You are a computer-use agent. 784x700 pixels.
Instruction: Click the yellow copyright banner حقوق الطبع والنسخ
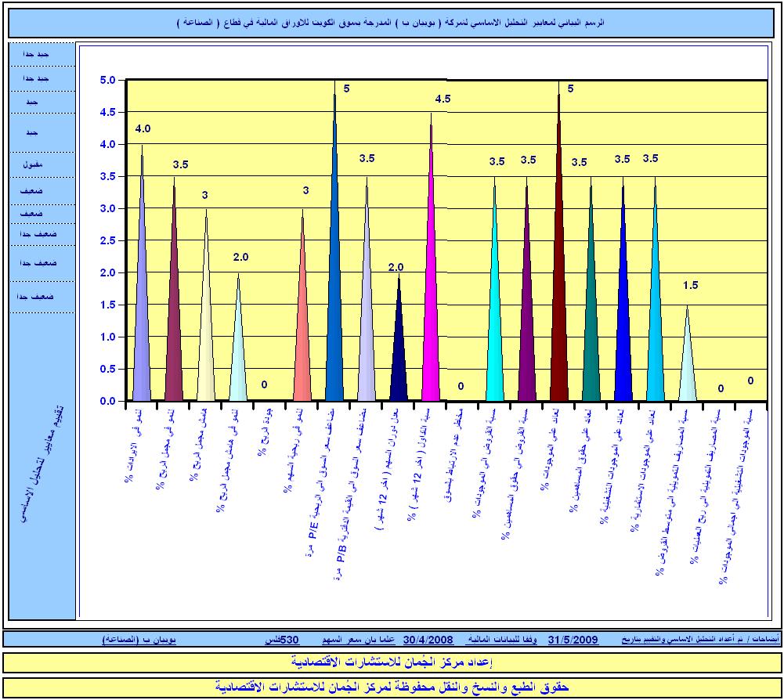tap(392, 687)
